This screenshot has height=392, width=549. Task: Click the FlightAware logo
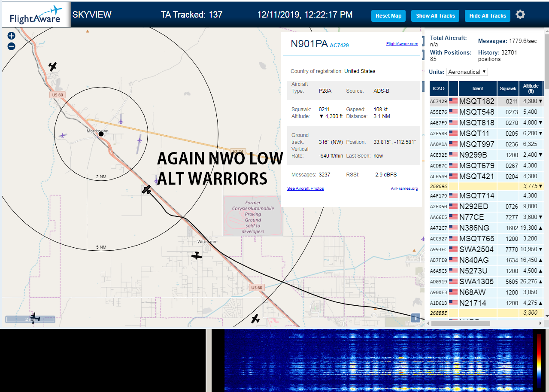point(36,15)
